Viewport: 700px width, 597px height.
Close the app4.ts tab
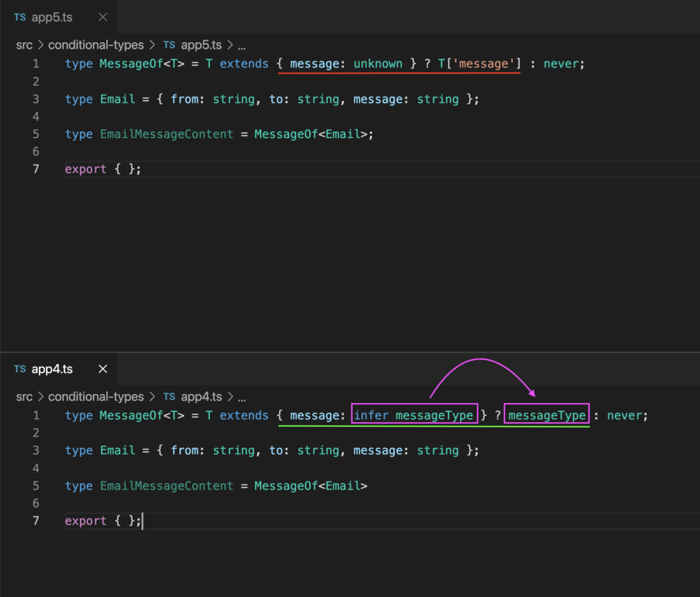tap(103, 369)
